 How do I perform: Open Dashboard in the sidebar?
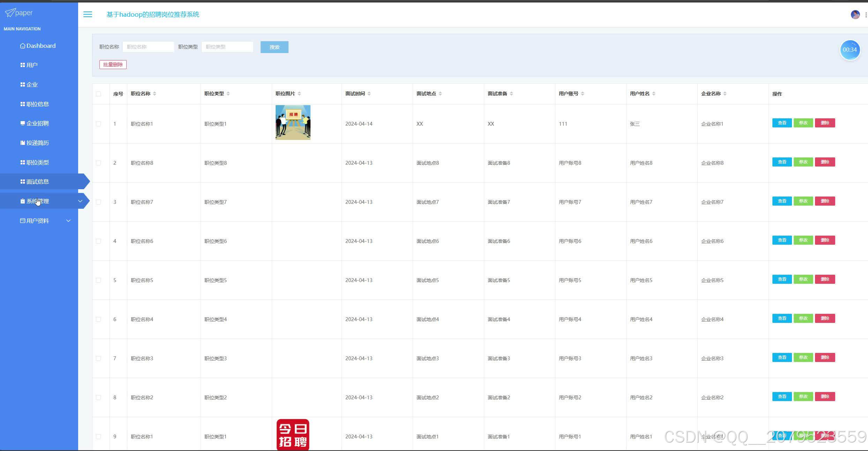pos(38,46)
